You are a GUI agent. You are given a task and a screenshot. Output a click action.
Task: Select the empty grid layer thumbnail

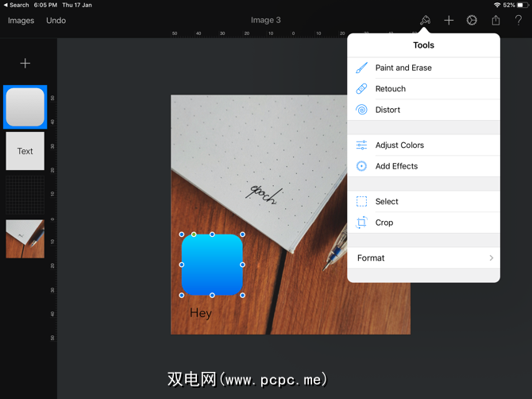(x=25, y=195)
